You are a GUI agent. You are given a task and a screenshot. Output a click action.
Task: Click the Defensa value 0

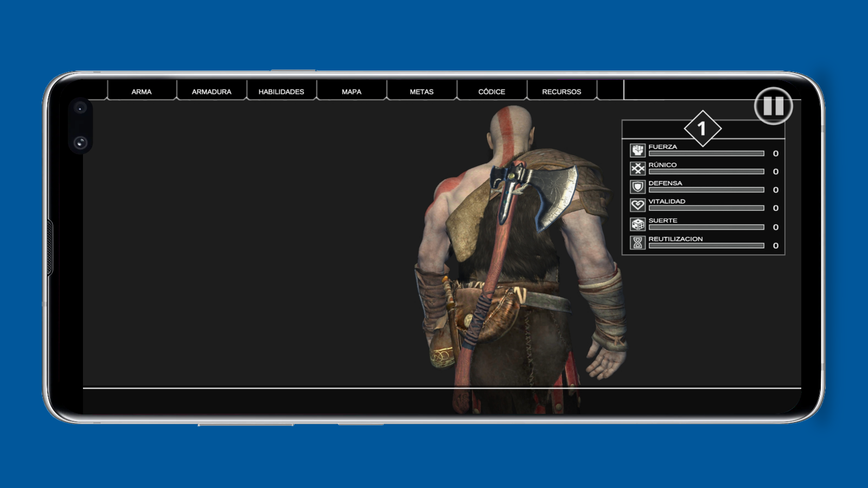click(776, 190)
